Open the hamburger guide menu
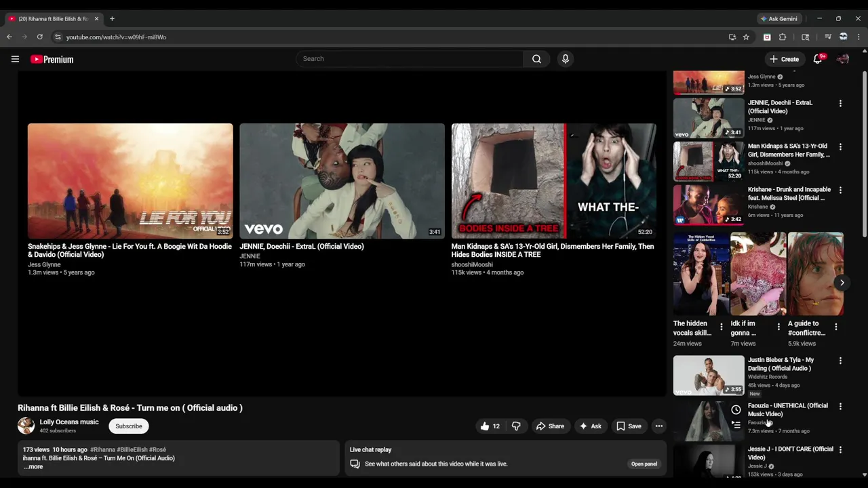The image size is (868, 488). [15, 59]
